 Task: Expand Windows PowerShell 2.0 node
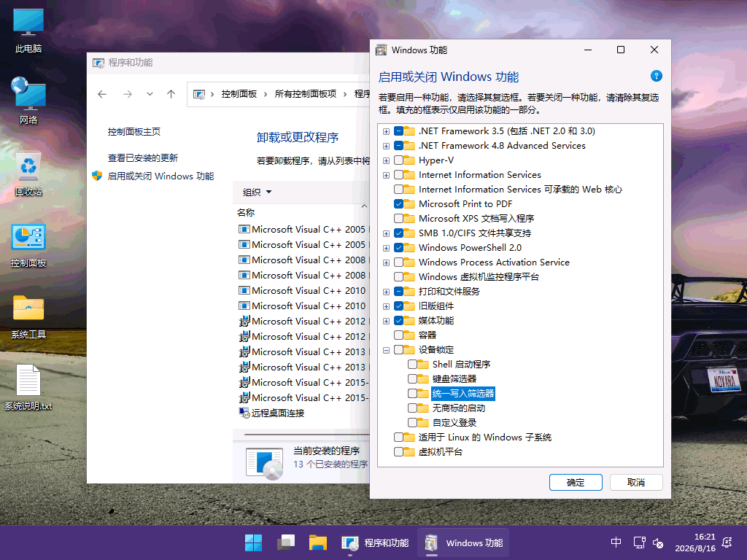387,248
